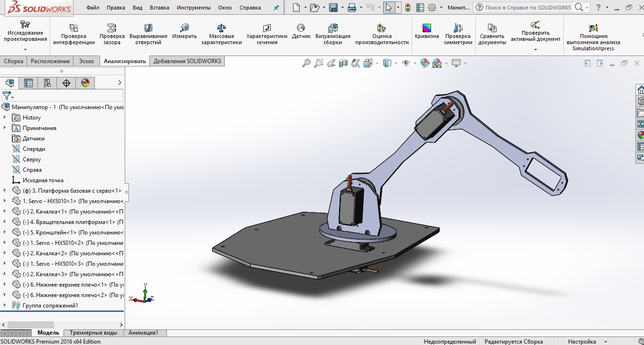Toggle the rebuild traffic light icon
This screenshot has height=345, width=644.
pos(407,8)
